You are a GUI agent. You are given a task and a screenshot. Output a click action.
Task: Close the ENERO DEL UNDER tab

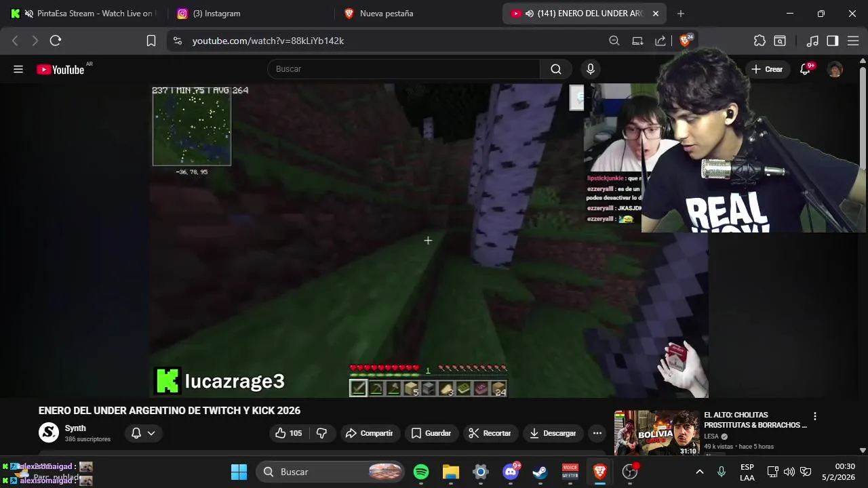pyautogui.click(x=655, y=14)
